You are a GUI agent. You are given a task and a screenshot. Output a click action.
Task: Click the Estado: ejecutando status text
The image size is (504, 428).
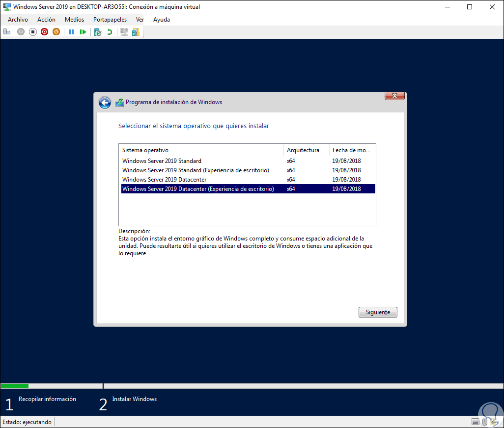[x=27, y=422]
